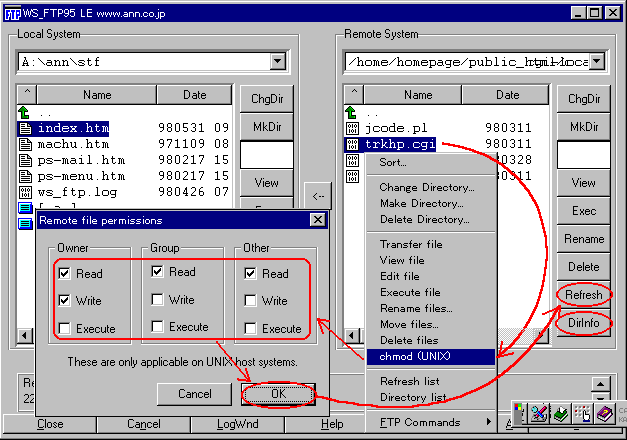
Task: Click the jcode.pl file icon
Action: coord(351,129)
